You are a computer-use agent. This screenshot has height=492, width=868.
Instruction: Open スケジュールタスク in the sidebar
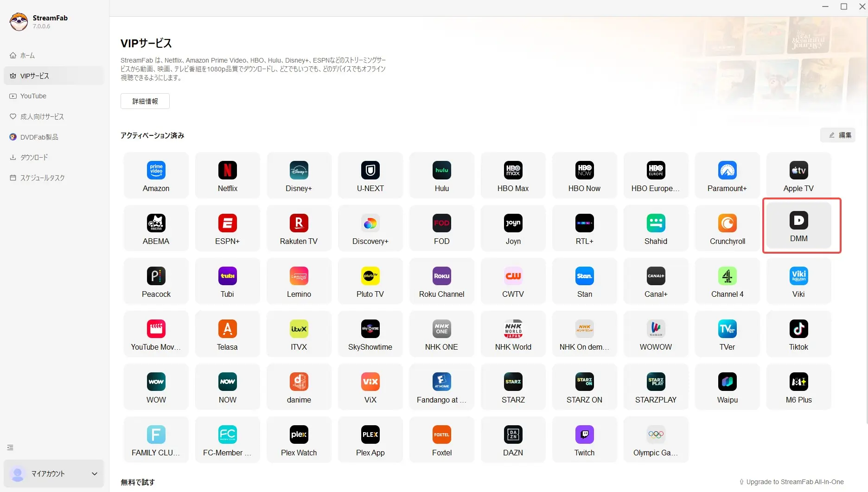(54, 178)
